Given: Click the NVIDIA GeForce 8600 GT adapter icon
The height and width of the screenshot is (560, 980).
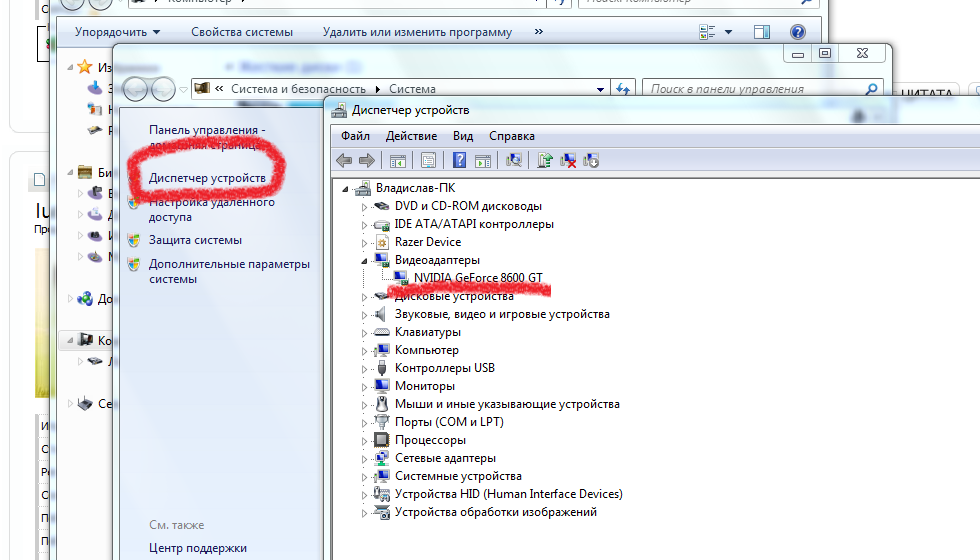Looking at the screenshot, I should (401, 278).
